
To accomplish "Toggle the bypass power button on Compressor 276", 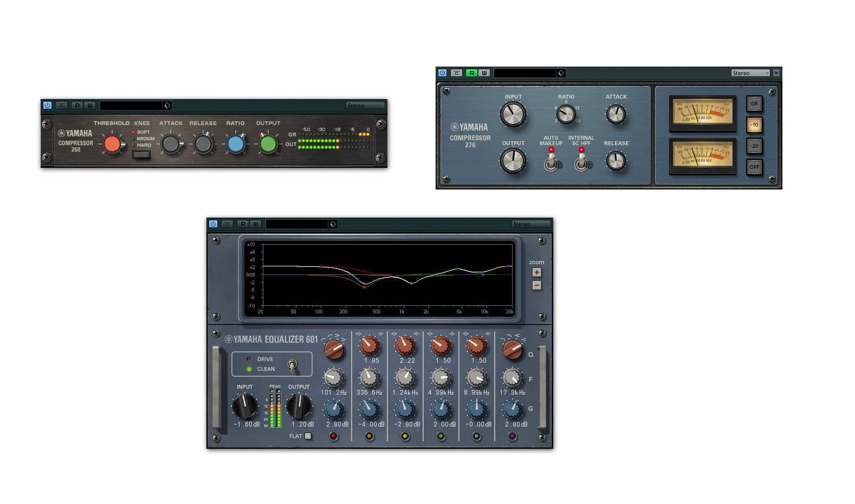I will click(442, 73).
